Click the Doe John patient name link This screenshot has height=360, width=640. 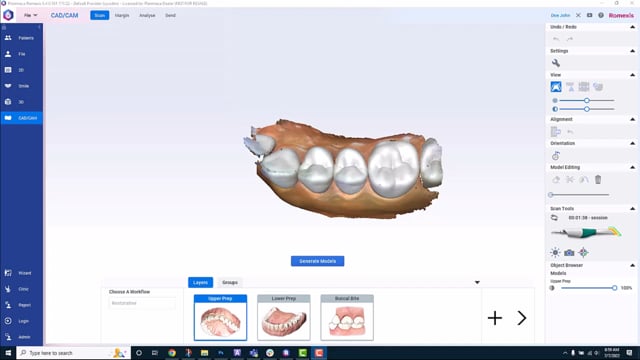pos(560,16)
